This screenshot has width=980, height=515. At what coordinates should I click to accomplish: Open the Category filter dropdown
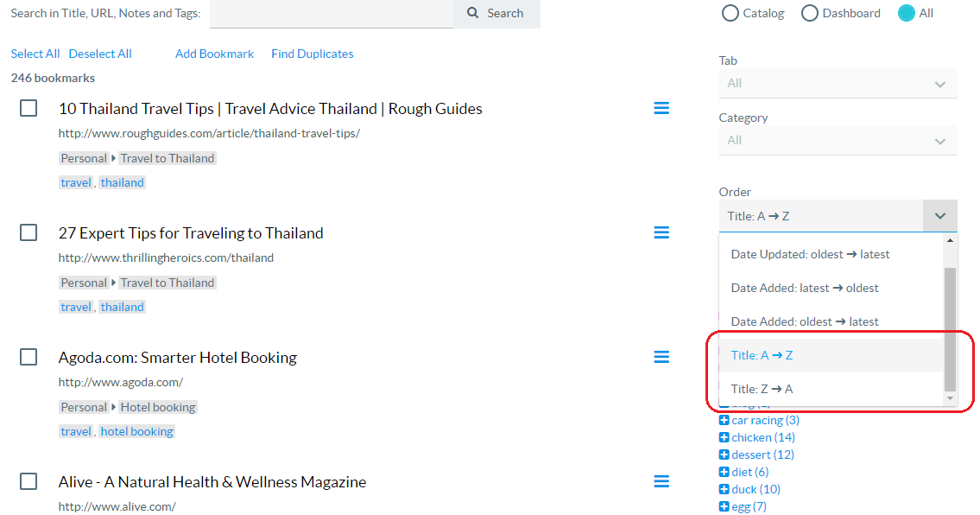tap(838, 140)
